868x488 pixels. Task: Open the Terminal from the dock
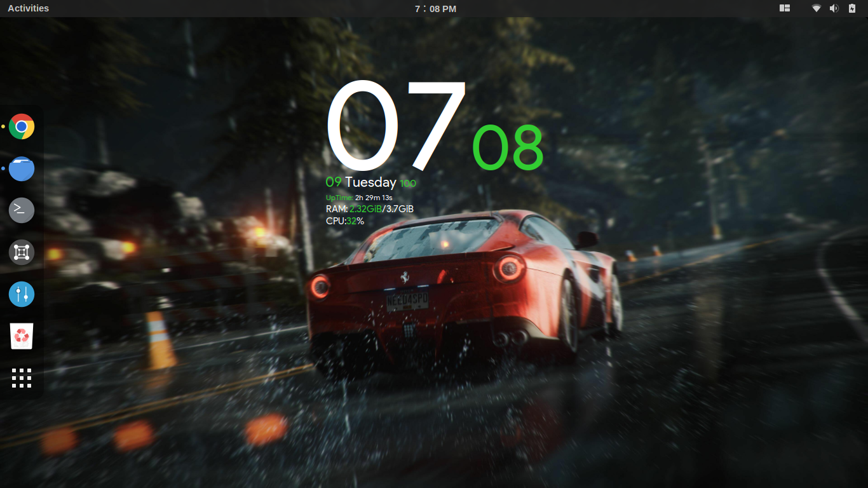22,210
